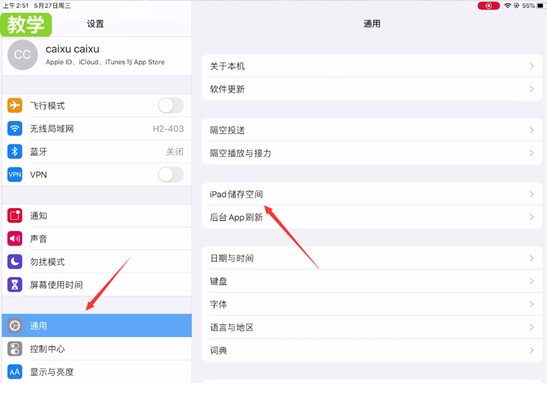Image resolution: width=547 pixels, height=396 pixels.
Task: Tap the 屏幕使用时间 hourglass icon
Action: tap(15, 285)
